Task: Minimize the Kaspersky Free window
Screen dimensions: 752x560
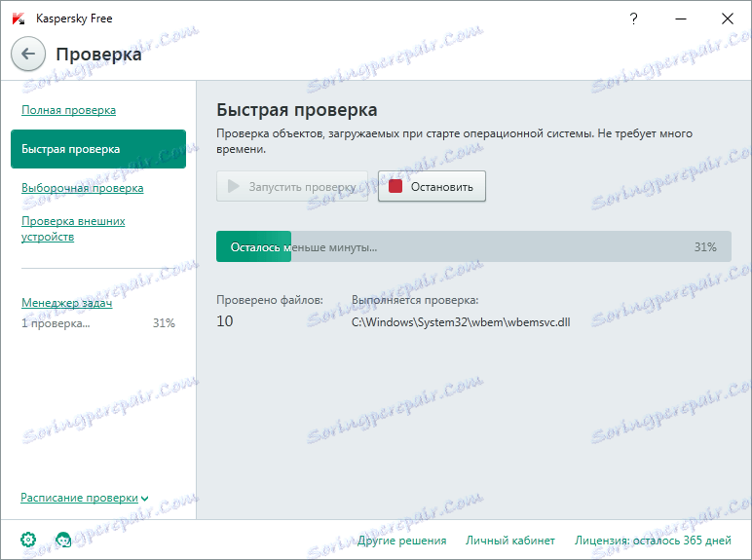Action: pos(681,19)
